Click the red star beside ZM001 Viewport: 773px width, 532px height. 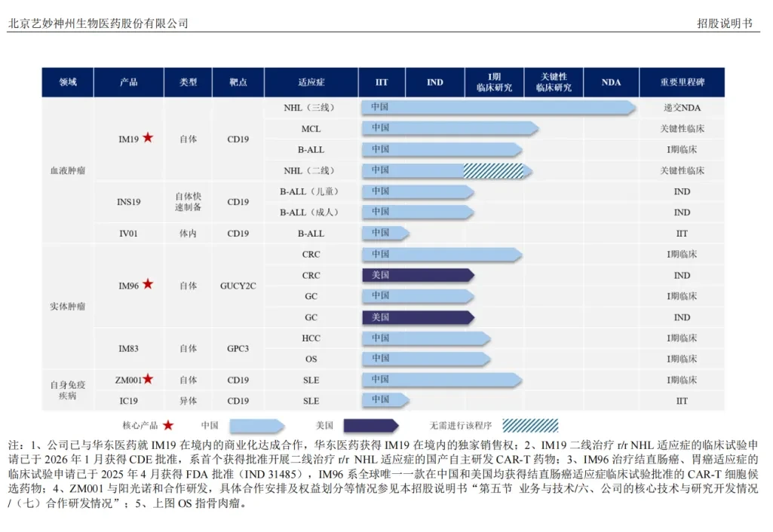148,379
